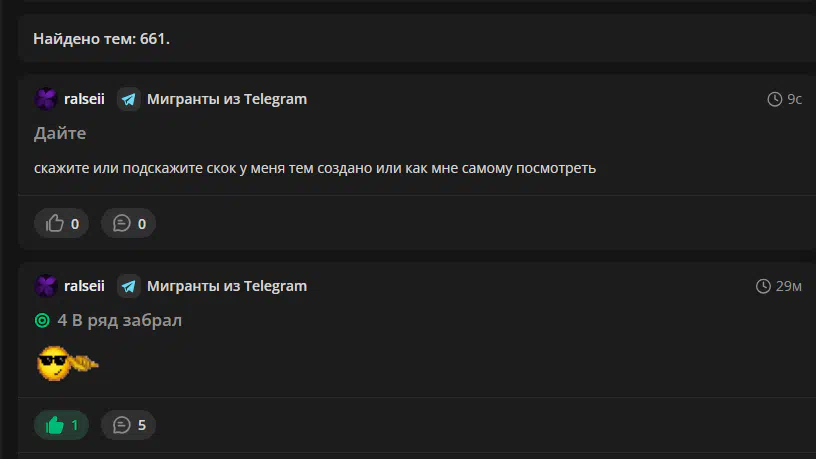Open the 5 comments of second post

pyautogui.click(x=128, y=425)
